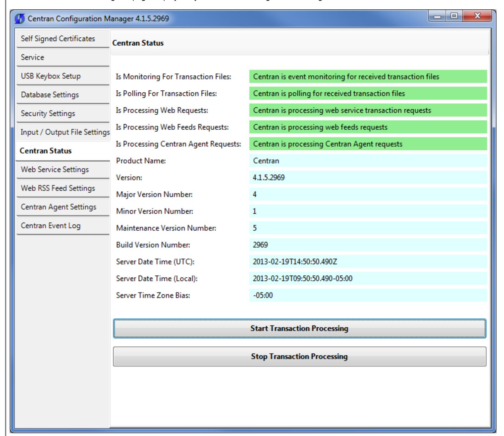Click 'Centran is processing Centran Agent requests'
The width and height of the screenshot is (504, 436).
(x=368, y=144)
